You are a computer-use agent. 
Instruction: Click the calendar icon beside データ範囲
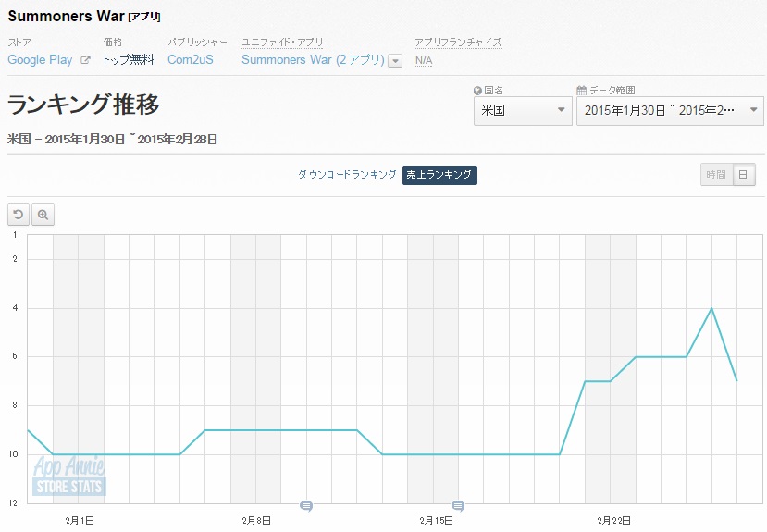pos(581,91)
